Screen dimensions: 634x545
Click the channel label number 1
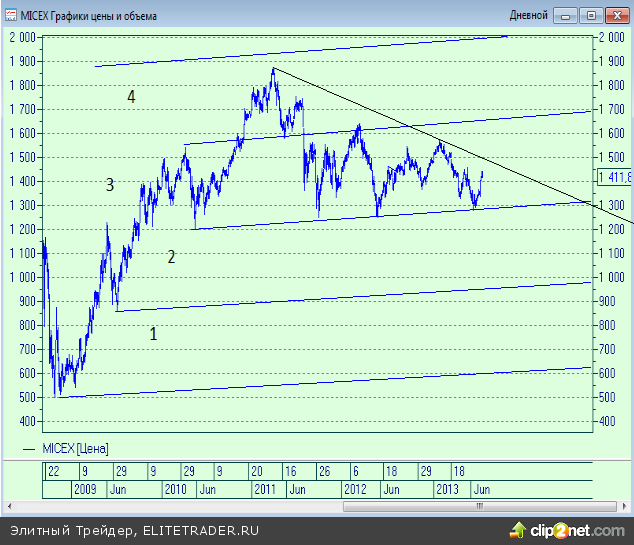point(153,334)
